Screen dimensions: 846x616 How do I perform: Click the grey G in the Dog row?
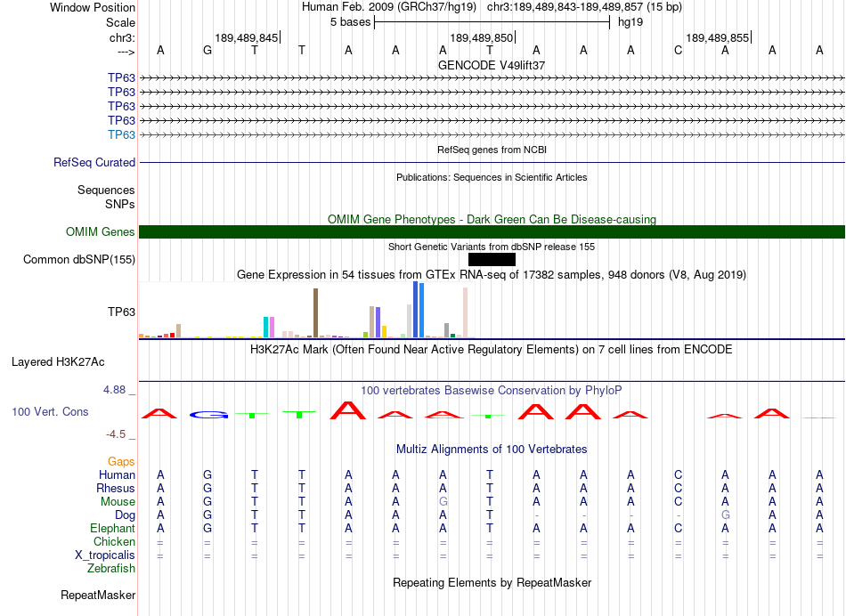725,515
